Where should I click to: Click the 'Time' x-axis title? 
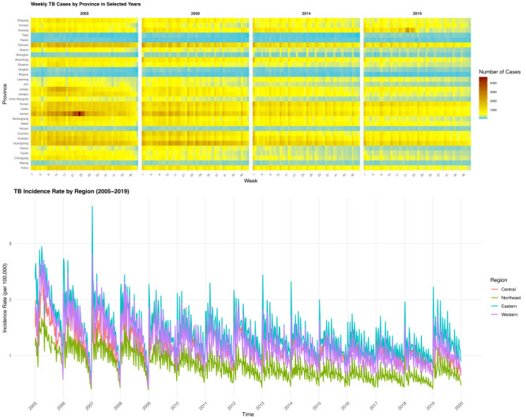pos(248,414)
